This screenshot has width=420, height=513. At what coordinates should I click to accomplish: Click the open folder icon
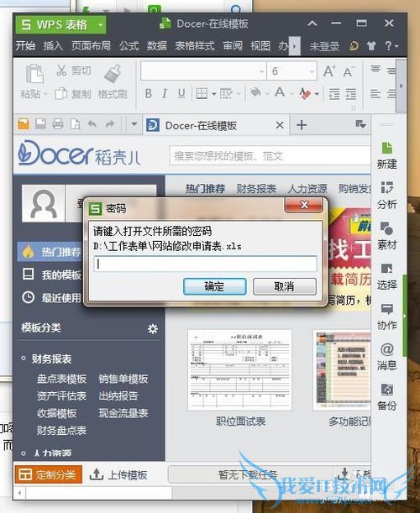click(x=24, y=124)
